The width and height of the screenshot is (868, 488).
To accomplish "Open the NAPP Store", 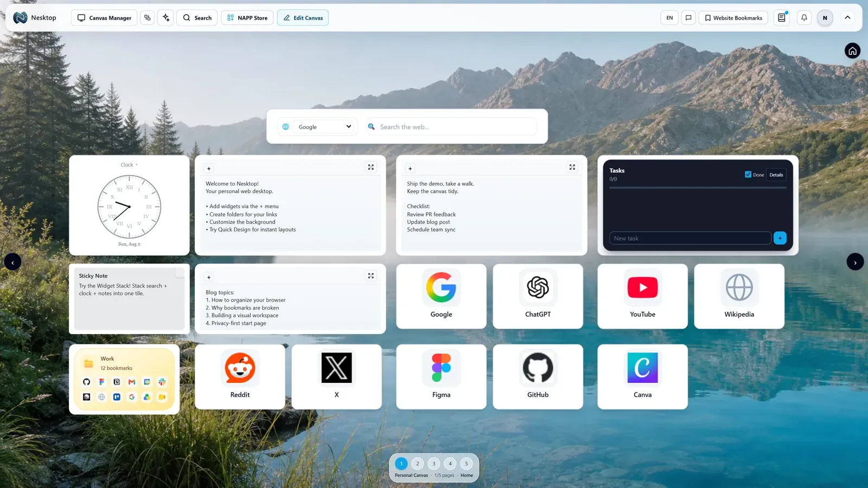I will pyautogui.click(x=247, y=18).
